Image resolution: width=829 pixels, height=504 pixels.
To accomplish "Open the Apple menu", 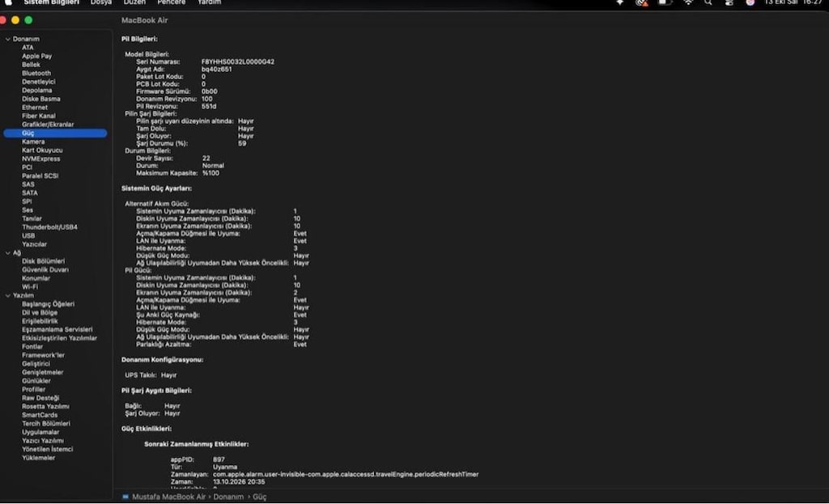I will pos(8,2).
